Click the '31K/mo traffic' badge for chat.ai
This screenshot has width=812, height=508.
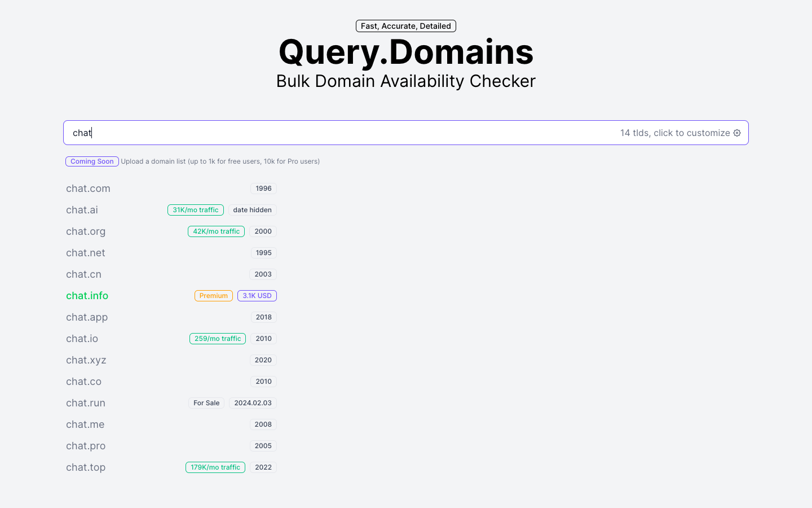[196, 209]
